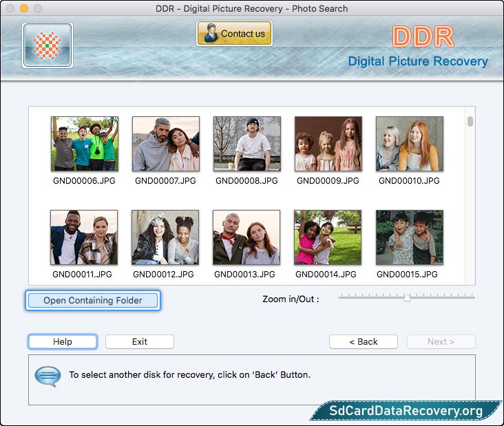Click the macOS yellow minimize window button
Screen dimensions: 504x426
point(24,8)
